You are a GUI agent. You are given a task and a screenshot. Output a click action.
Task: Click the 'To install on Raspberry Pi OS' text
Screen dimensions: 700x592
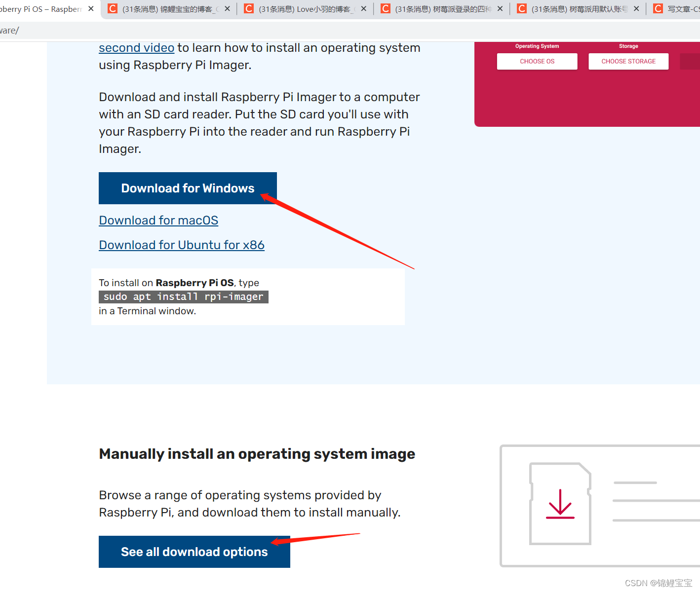pos(166,283)
